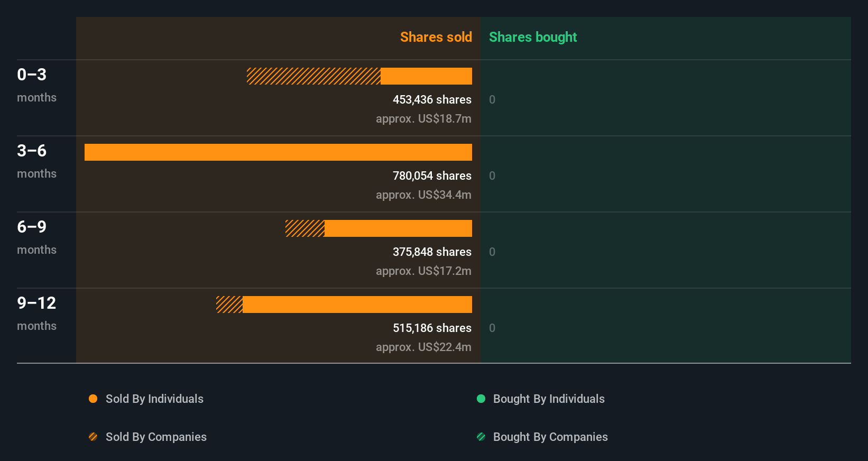The height and width of the screenshot is (461, 868).
Task: Click the approx. US$18.7m value
Action: pyautogui.click(x=423, y=119)
